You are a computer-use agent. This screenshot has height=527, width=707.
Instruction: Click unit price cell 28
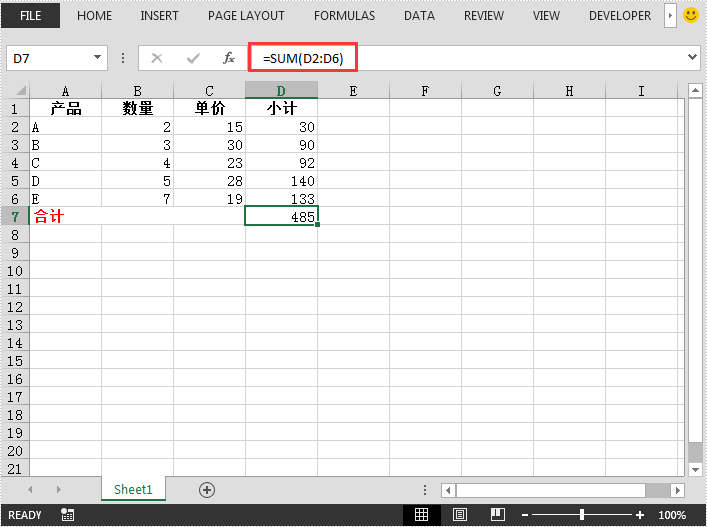[209, 180]
